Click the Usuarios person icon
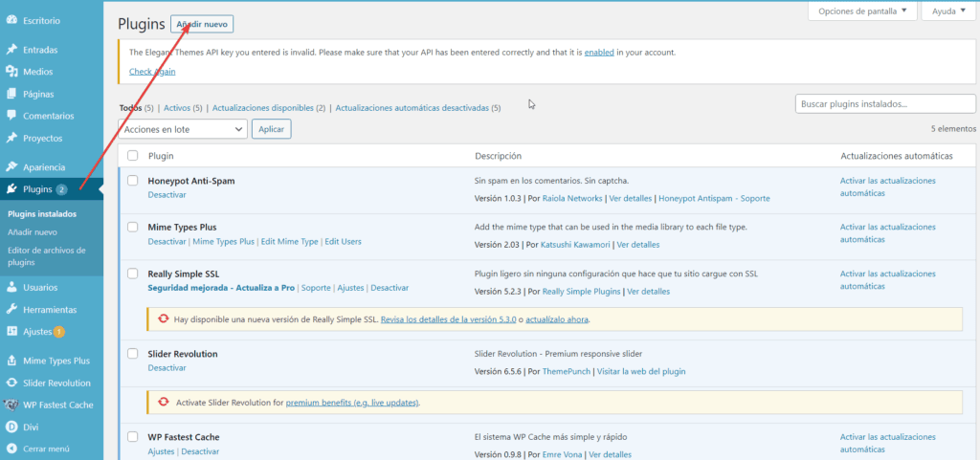Viewport: 980px width, 460px height. point(11,288)
